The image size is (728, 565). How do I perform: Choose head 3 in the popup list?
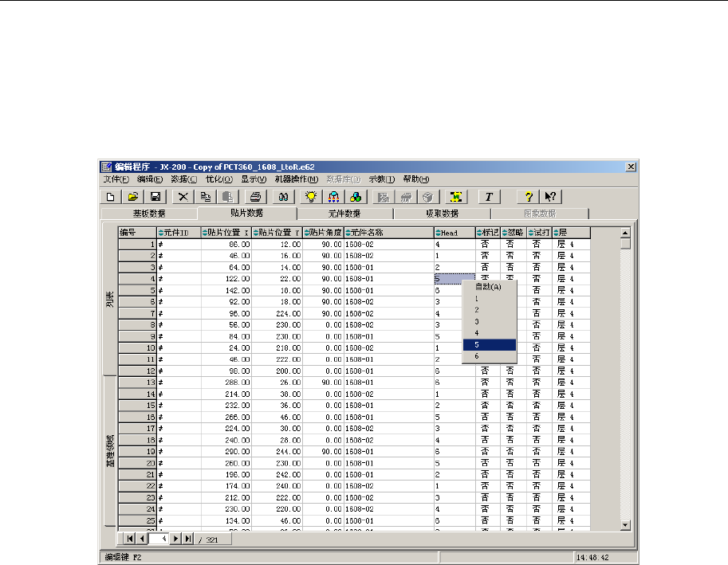(x=490, y=321)
